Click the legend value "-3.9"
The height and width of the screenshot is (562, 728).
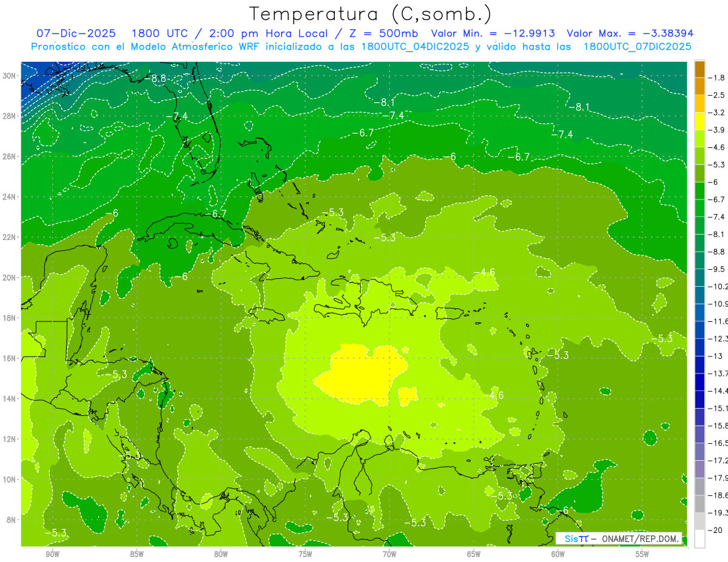[718, 130]
